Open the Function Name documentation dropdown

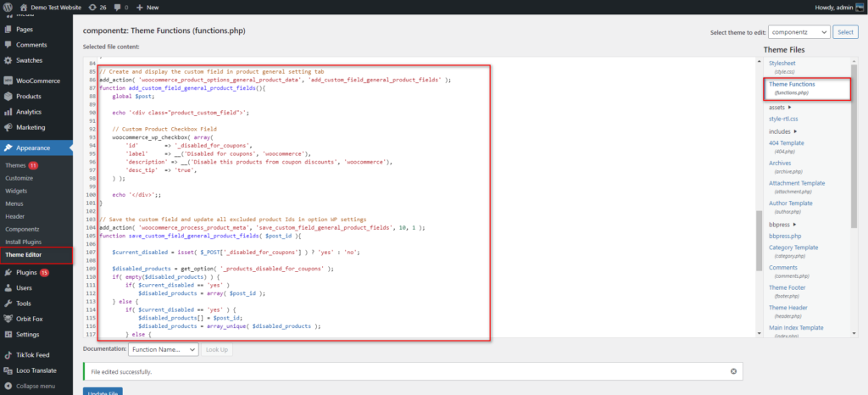click(164, 349)
